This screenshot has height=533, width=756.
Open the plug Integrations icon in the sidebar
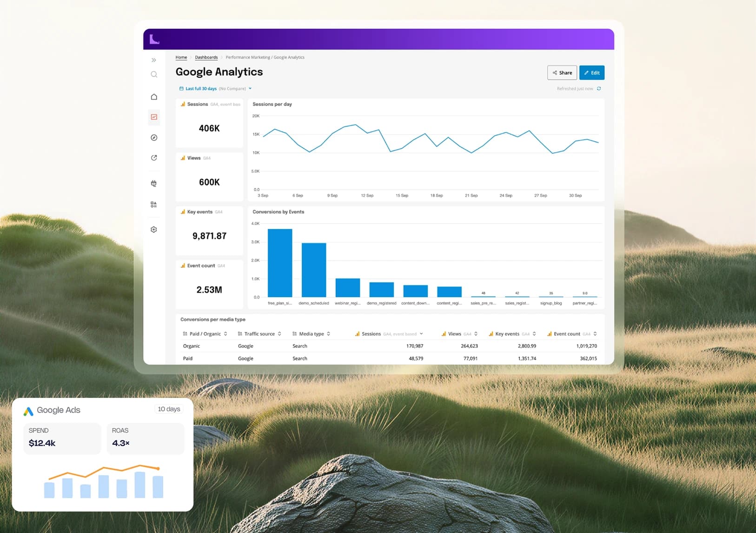(x=154, y=183)
